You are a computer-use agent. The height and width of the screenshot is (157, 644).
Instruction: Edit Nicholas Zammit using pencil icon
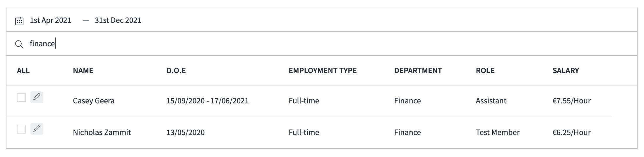coord(37,129)
